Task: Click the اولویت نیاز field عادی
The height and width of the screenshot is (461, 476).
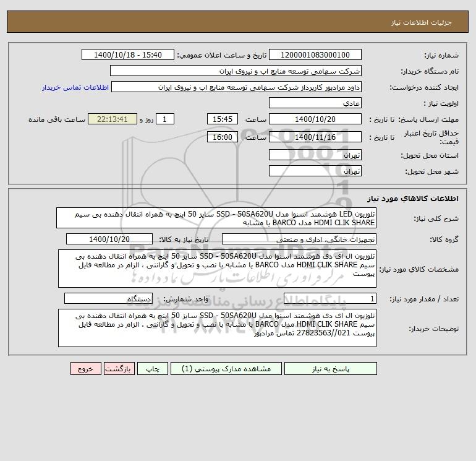Action: pos(315,103)
